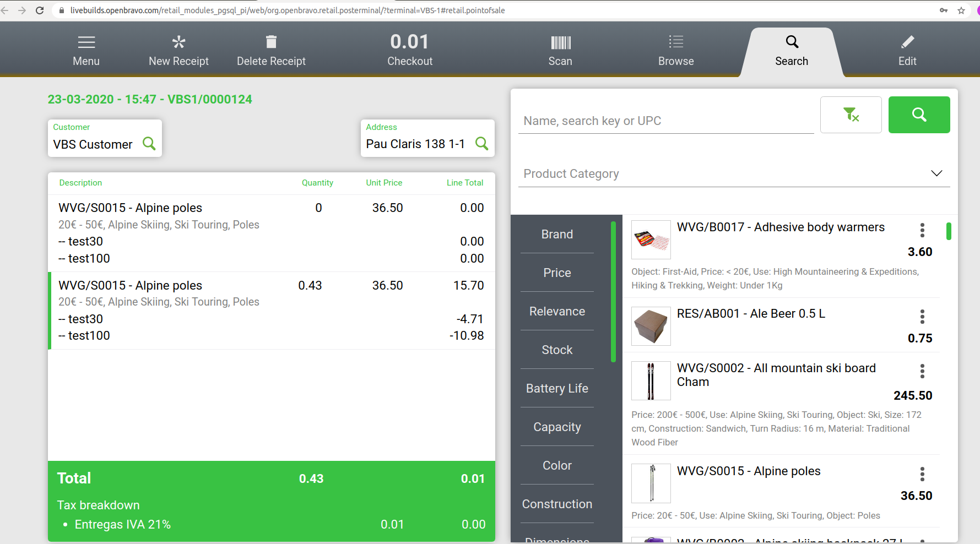Click the Adhesive body warmers thumbnail
The width and height of the screenshot is (980, 544).
click(x=651, y=240)
